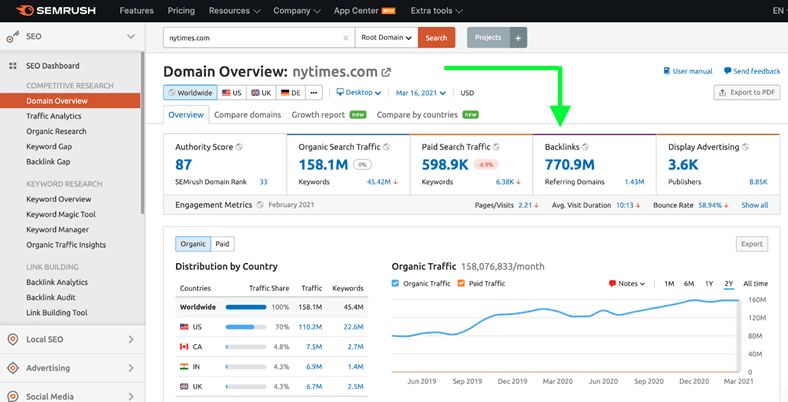Click the Engagement Metrics info icon
This screenshot has height=402, width=788.
coord(260,205)
